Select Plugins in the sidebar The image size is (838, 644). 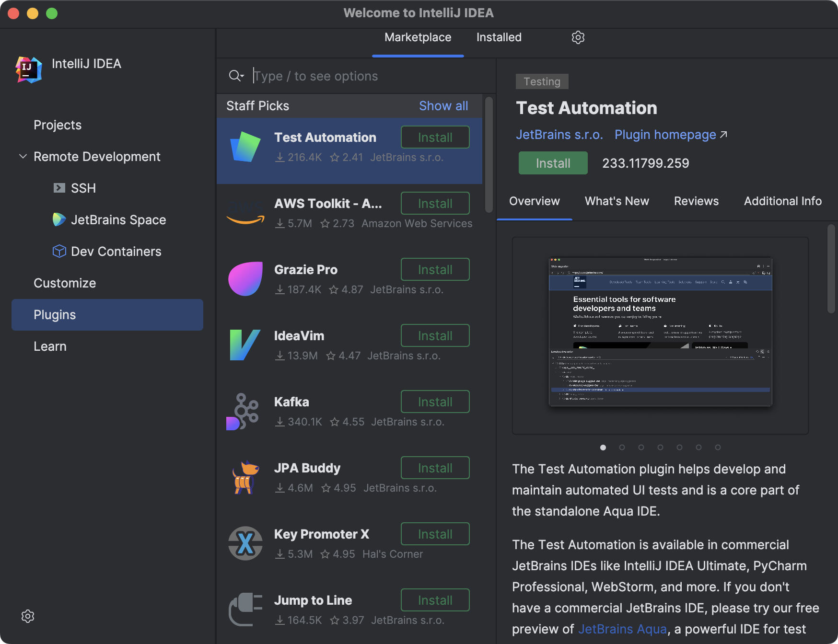coord(107,315)
